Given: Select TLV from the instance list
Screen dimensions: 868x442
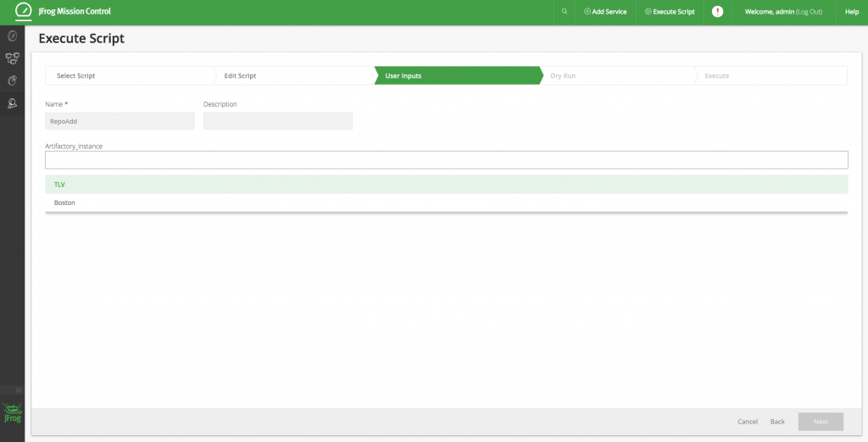Looking at the screenshot, I should 446,185.
